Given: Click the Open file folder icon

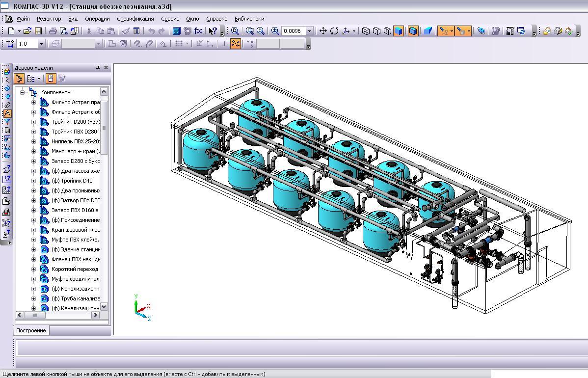Looking at the screenshot, I should coord(27,31).
